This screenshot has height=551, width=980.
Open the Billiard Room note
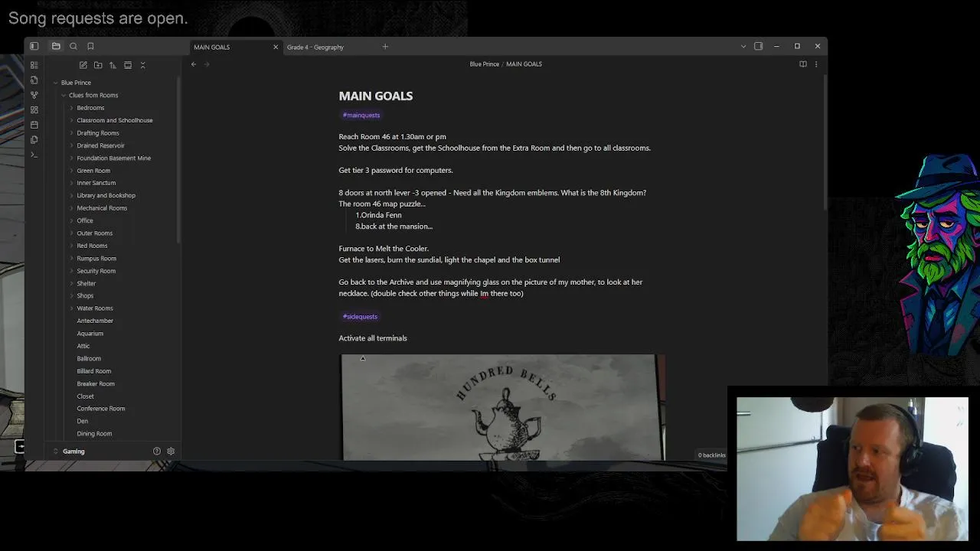pyautogui.click(x=94, y=371)
